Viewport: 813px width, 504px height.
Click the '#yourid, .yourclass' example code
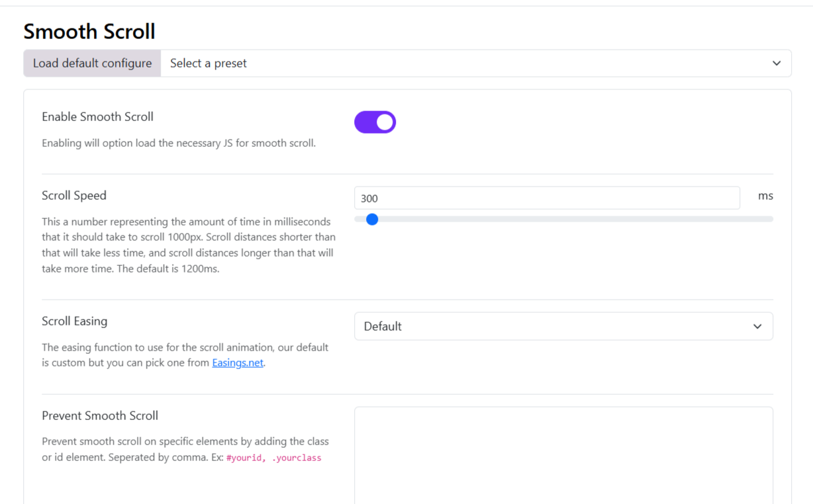pyautogui.click(x=273, y=458)
